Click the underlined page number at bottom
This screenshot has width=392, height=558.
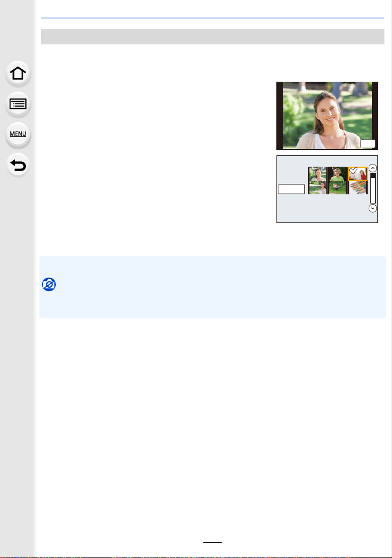pyautogui.click(x=212, y=540)
